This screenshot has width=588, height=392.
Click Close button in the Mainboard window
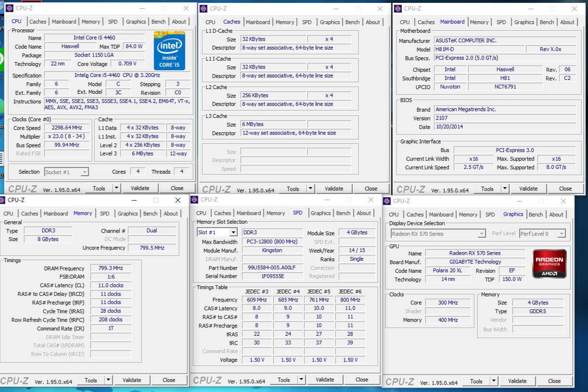[x=565, y=189]
